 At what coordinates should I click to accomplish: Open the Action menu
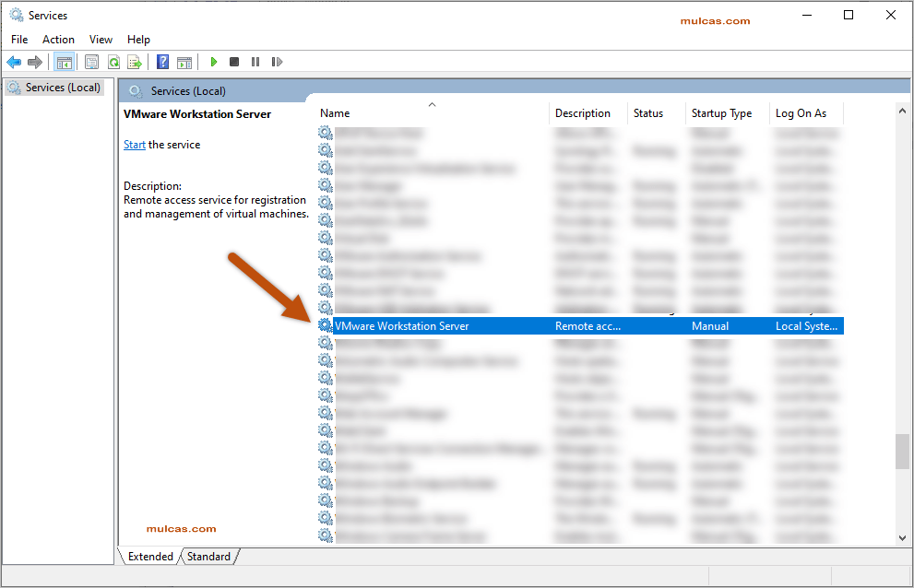tap(58, 40)
